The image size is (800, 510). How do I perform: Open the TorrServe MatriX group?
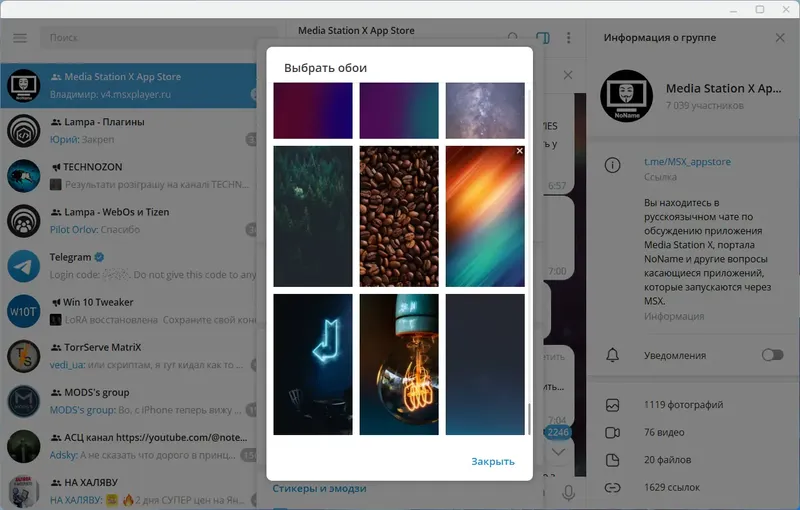pos(129,356)
